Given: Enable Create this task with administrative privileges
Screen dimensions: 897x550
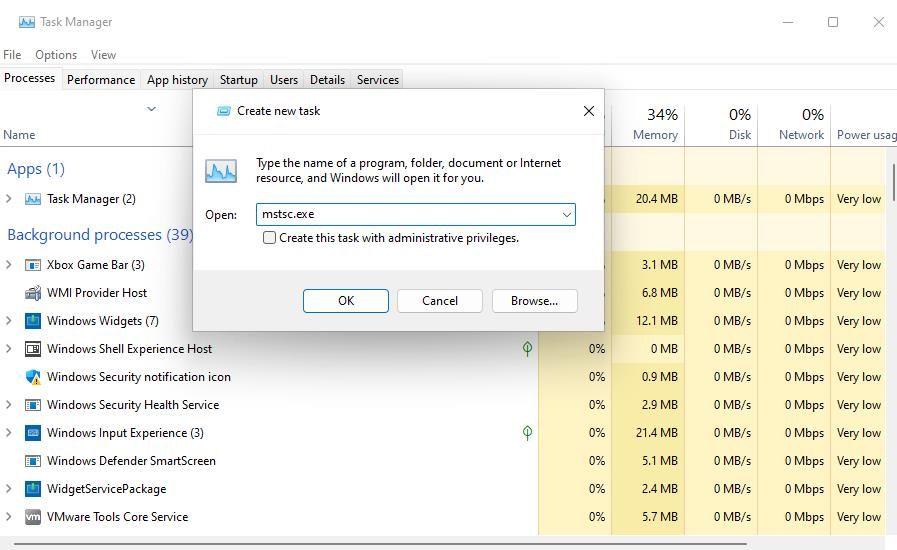Looking at the screenshot, I should pyautogui.click(x=269, y=238).
